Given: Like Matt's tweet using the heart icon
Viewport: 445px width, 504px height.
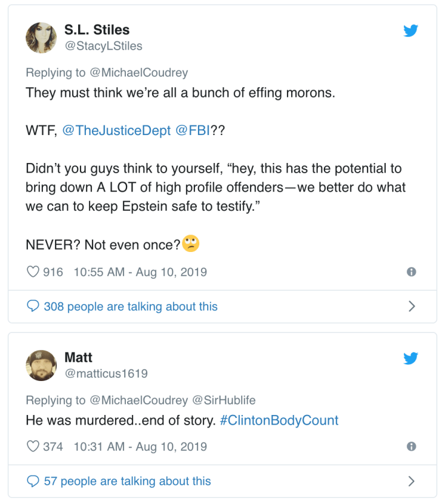Looking at the screenshot, I should 33,446.
